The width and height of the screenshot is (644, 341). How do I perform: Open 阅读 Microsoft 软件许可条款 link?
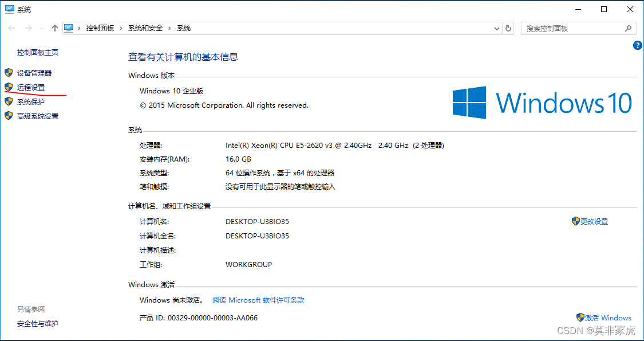click(258, 300)
